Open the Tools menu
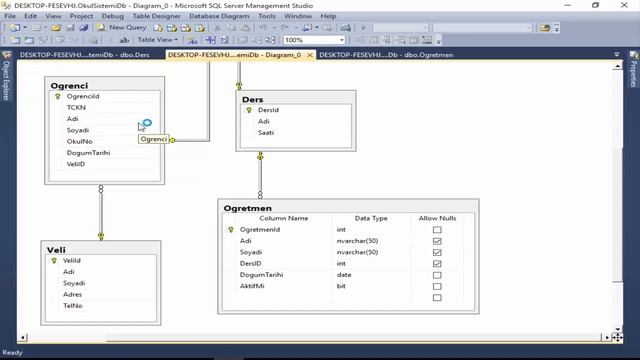640x360 pixels. coord(267,16)
